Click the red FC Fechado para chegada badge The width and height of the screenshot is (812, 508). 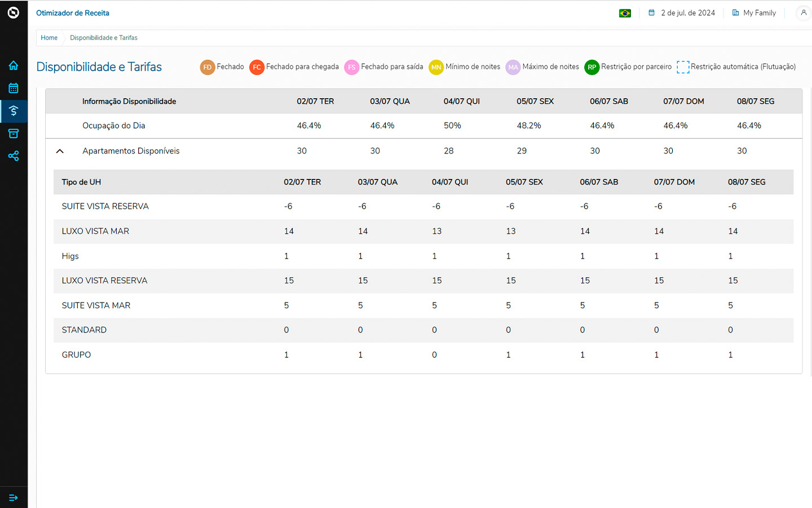pos(257,67)
